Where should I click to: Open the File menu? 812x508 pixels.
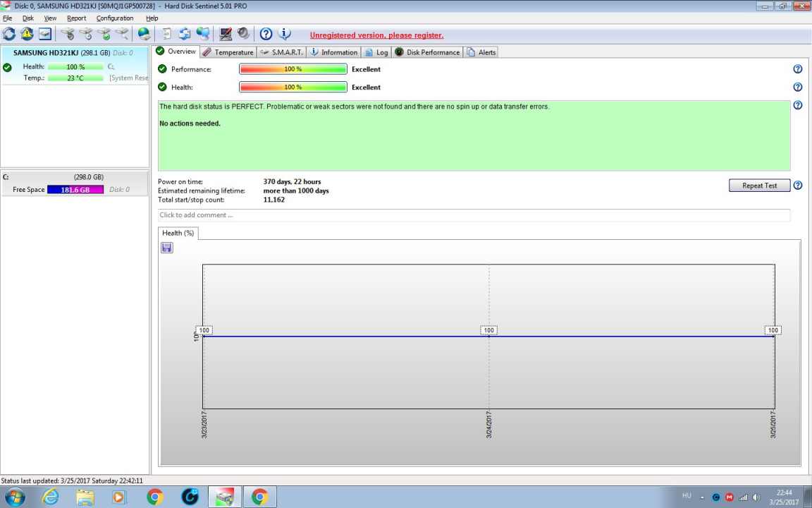coord(7,18)
